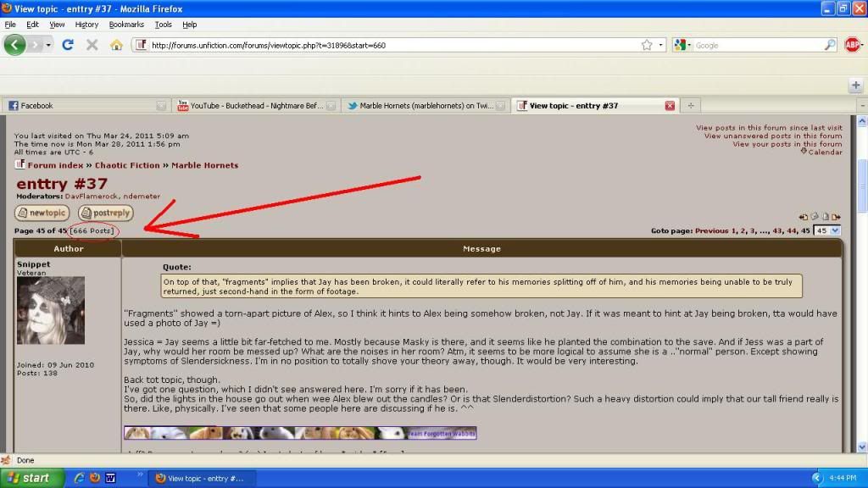The image size is (868, 488).
Task: Open the Adblock Plus ABP icon
Action: coord(852,45)
